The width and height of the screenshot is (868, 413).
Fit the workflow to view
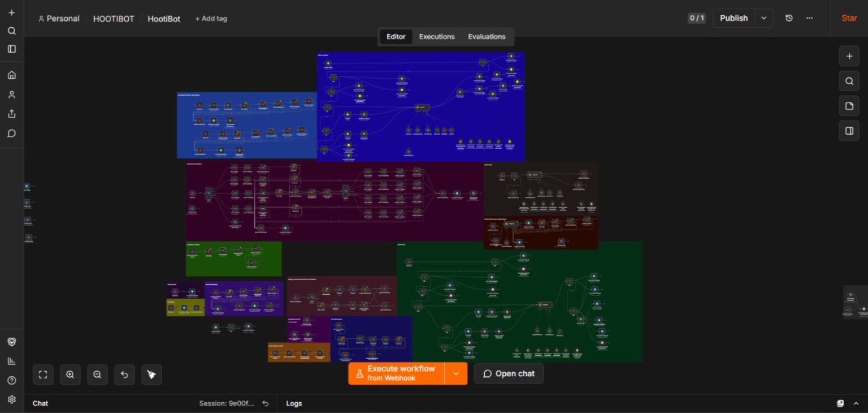click(x=43, y=375)
